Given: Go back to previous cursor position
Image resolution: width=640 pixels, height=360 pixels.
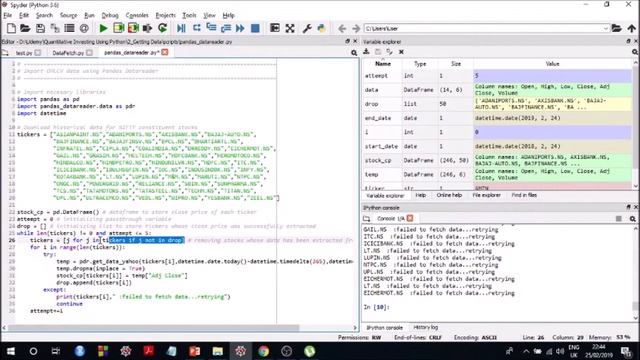Looking at the screenshot, I should click(x=342, y=28).
